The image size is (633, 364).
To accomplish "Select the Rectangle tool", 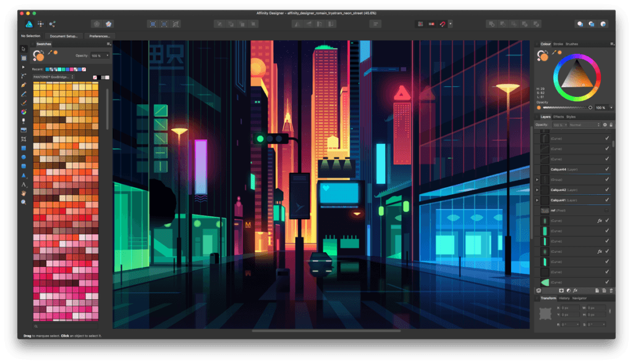I will click(23, 148).
